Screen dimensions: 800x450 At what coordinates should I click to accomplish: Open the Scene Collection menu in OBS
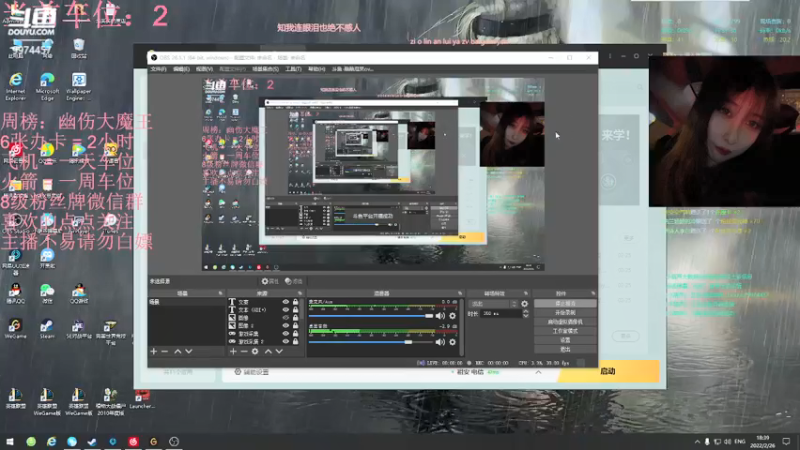(x=265, y=69)
